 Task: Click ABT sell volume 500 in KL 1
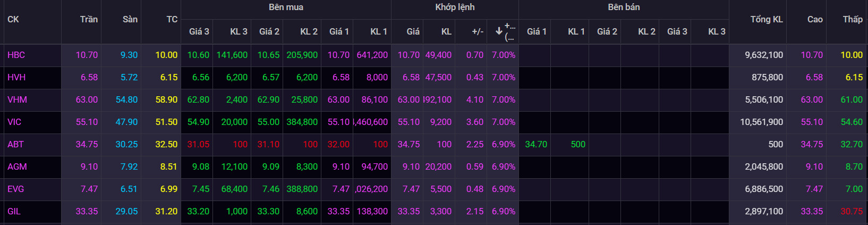(x=578, y=144)
